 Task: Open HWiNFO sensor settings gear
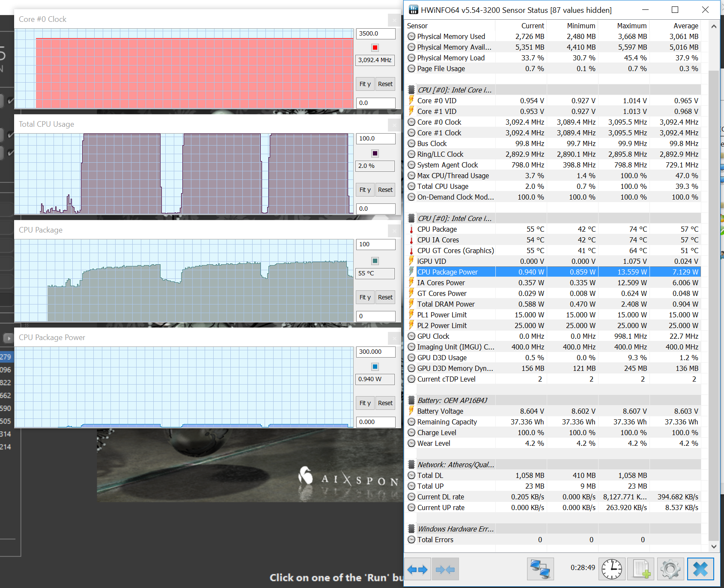pos(670,569)
